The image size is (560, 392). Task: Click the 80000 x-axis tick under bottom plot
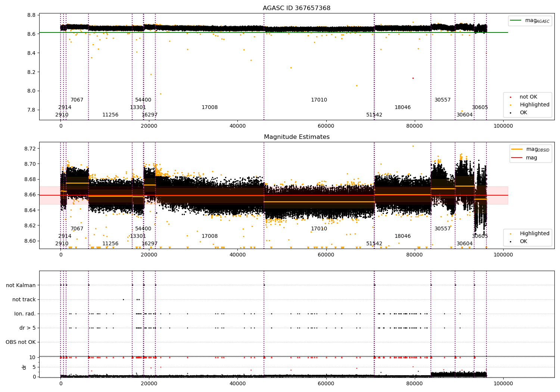(x=414, y=383)
